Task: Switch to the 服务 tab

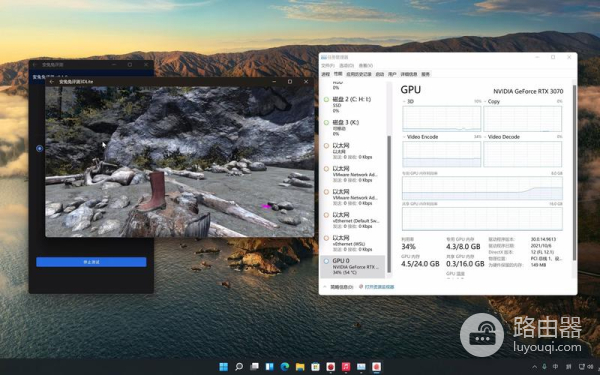Action: pos(426,74)
